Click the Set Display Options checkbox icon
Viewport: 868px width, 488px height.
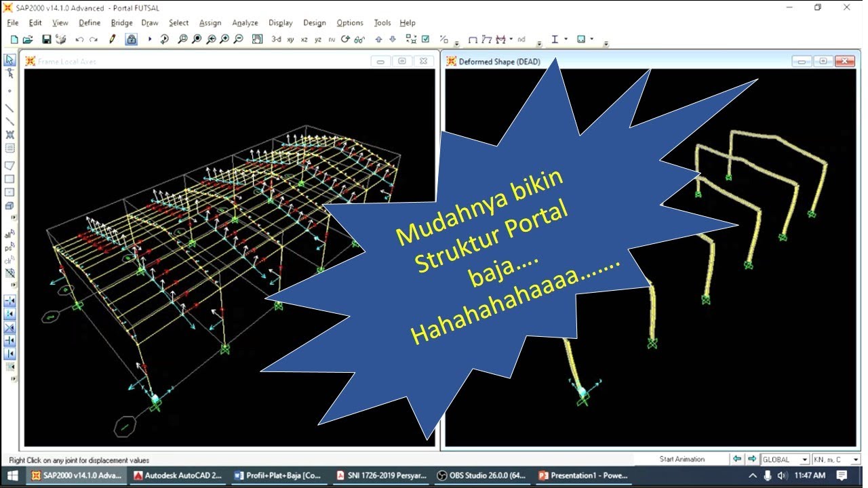point(425,39)
